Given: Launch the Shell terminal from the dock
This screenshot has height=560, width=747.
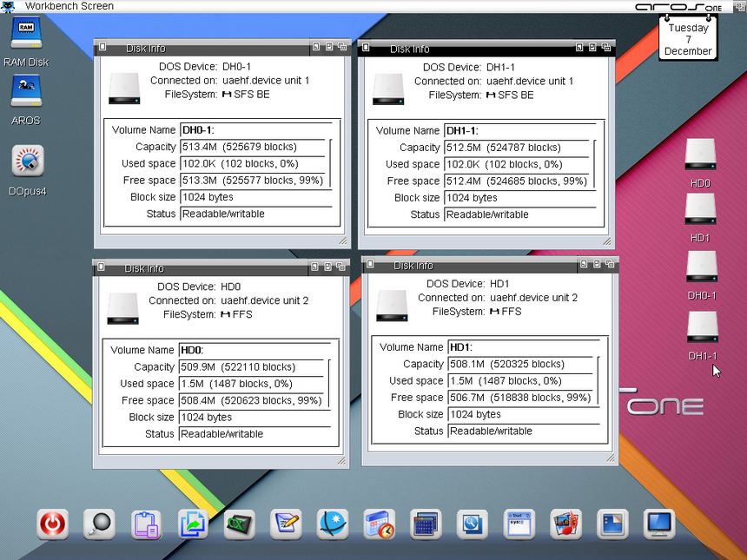Looking at the screenshot, I should coord(519,524).
